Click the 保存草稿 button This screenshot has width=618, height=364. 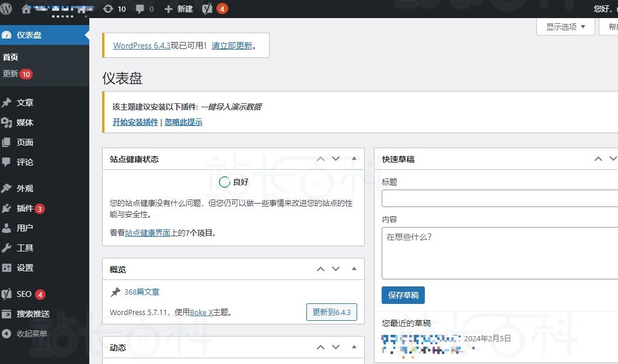403,295
